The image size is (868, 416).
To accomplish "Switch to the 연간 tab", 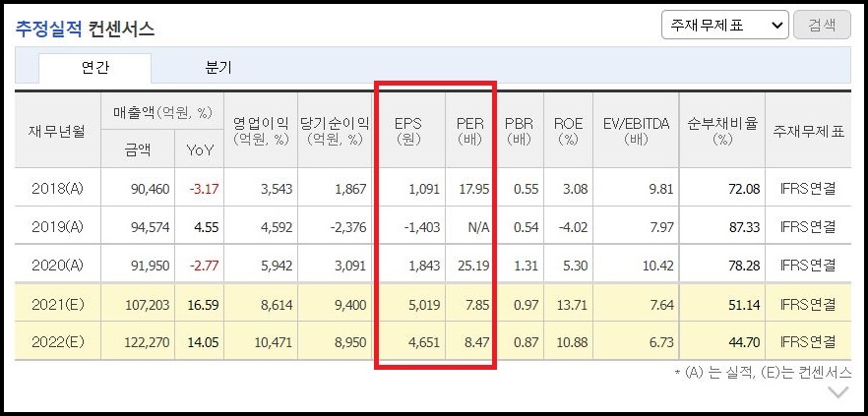I will pyautogui.click(x=94, y=68).
